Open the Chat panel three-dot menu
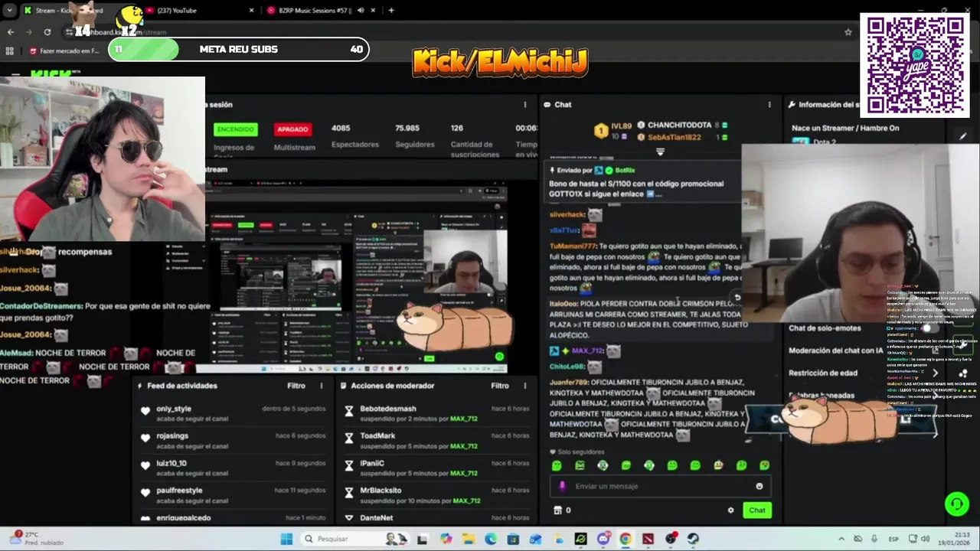Viewport: 980px width, 551px height. [769, 105]
